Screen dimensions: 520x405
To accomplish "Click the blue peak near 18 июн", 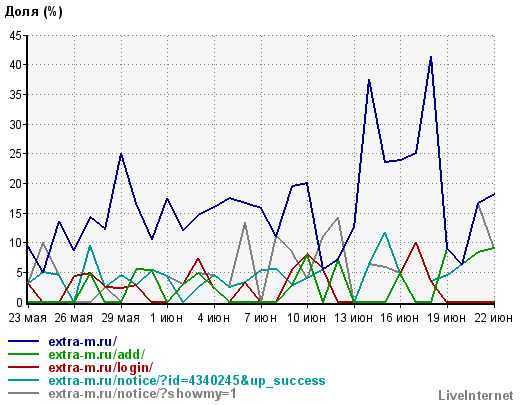I will pos(431,57).
